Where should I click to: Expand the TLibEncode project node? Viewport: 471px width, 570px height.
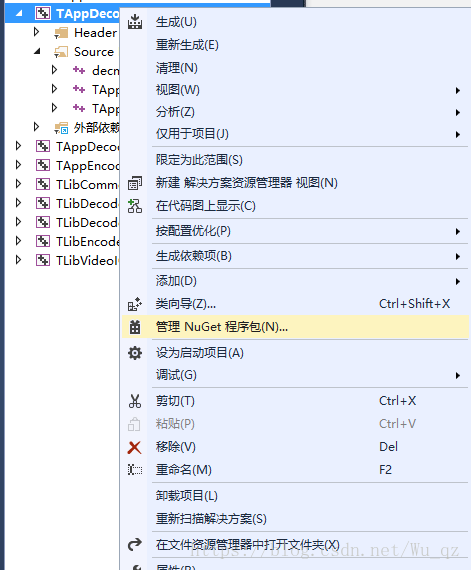(x=18, y=240)
